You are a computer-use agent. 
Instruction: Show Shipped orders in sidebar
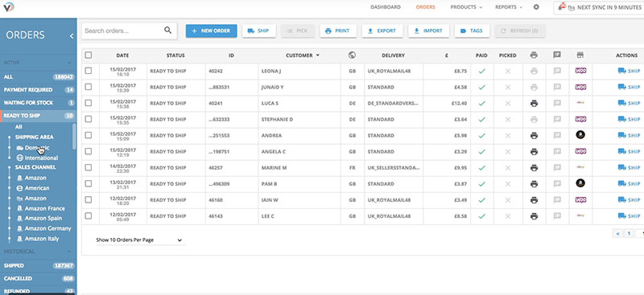pos(38,265)
